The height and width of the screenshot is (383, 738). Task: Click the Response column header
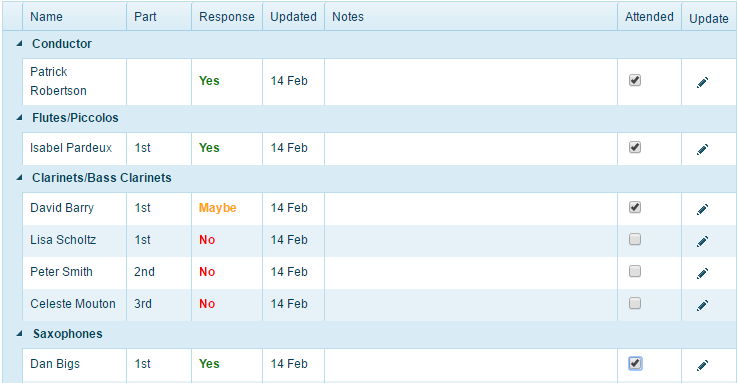point(227,16)
